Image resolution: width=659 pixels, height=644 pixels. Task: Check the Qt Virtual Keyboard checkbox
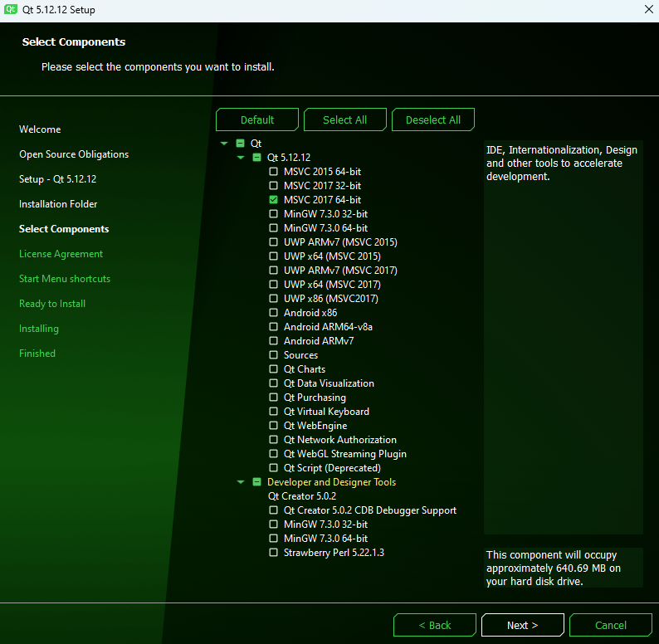[273, 412]
